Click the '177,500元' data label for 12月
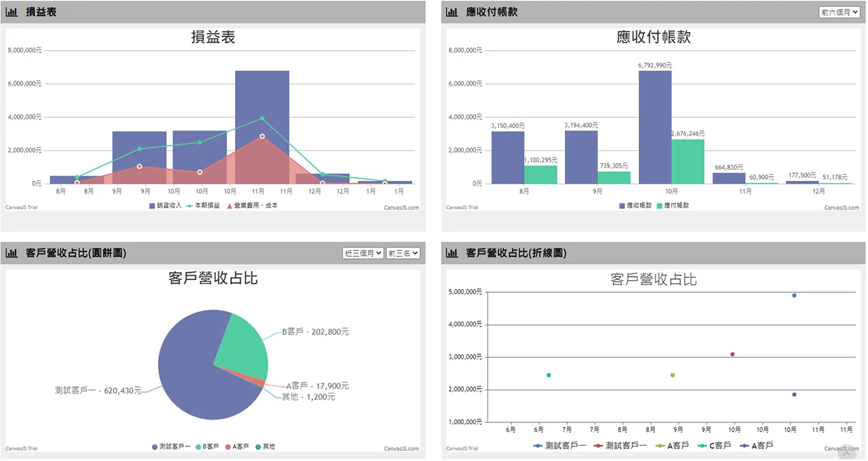The height and width of the screenshot is (461, 868). click(x=802, y=175)
